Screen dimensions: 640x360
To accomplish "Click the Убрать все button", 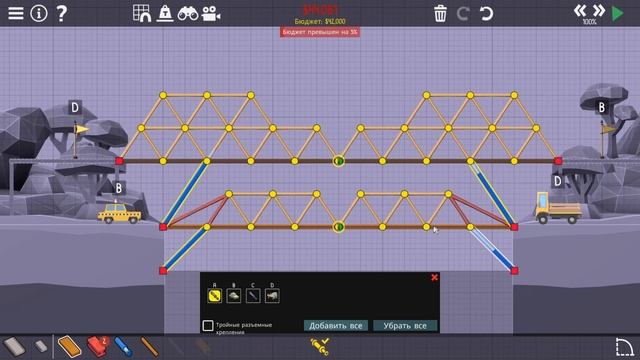I will coord(405,326).
